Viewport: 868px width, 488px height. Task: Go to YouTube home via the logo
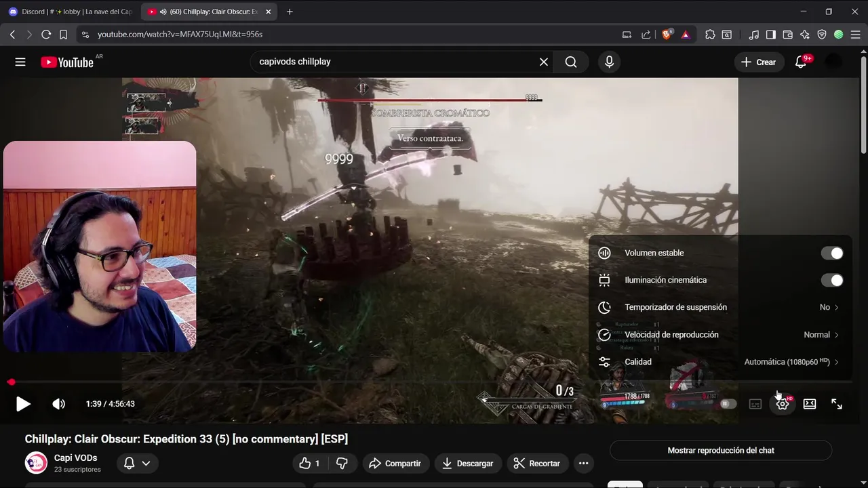coord(67,62)
